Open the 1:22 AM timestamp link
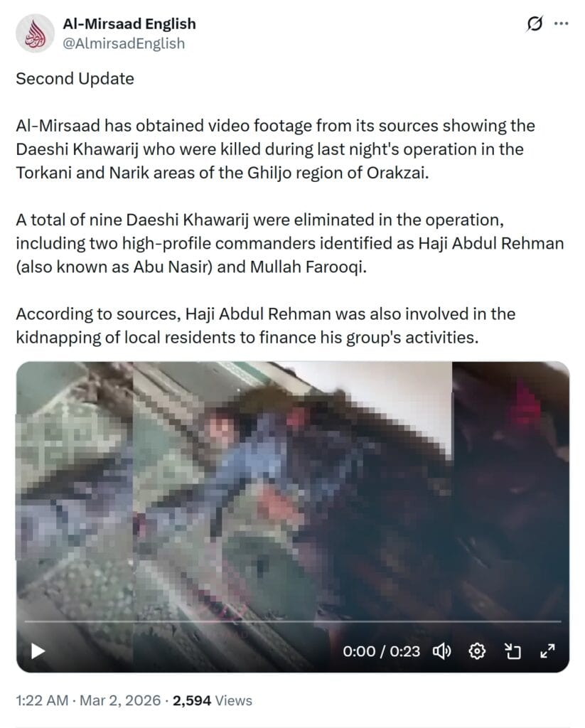585x728 pixels. click(42, 700)
